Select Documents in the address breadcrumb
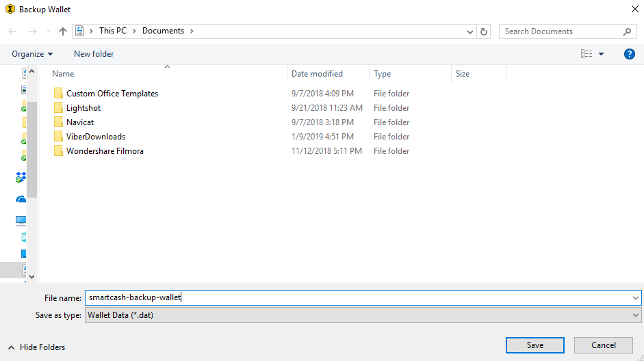The width and height of the screenshot is (644, 361). pyautogui.click(x=163, y=31)
